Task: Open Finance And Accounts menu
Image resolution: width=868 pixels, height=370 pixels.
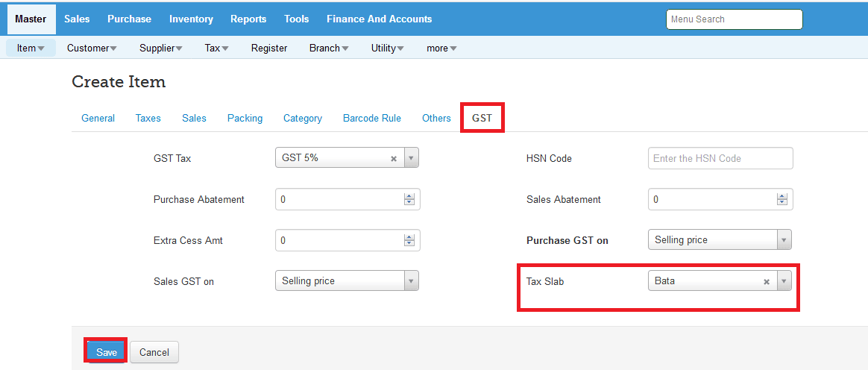Action: 379,19
